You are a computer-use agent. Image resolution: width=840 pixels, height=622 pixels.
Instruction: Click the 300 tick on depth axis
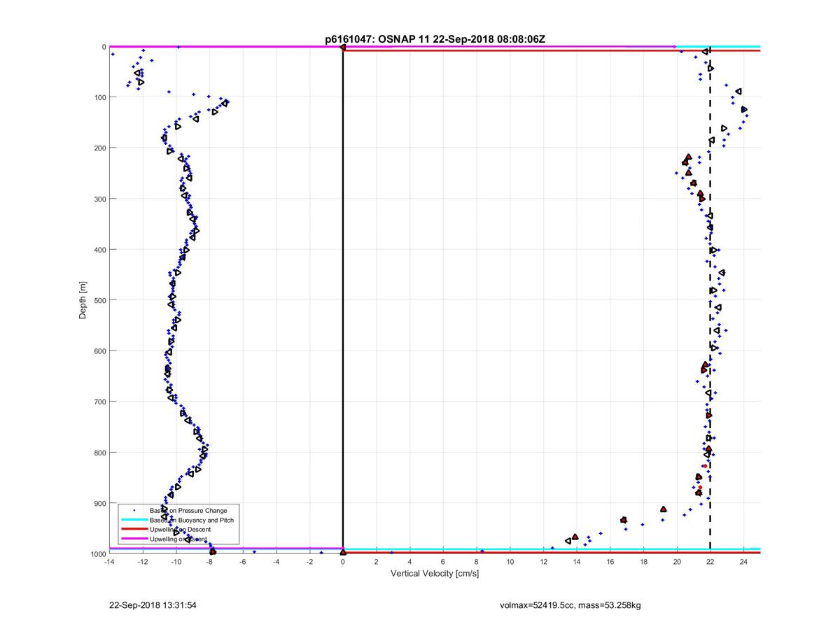[x=99, y=199]
